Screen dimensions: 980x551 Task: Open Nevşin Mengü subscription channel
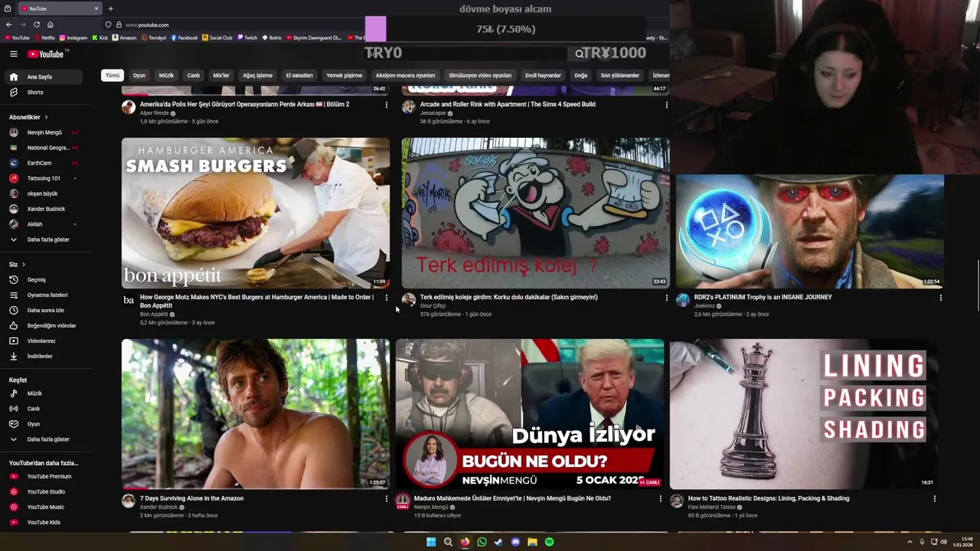tap(43, 132)
